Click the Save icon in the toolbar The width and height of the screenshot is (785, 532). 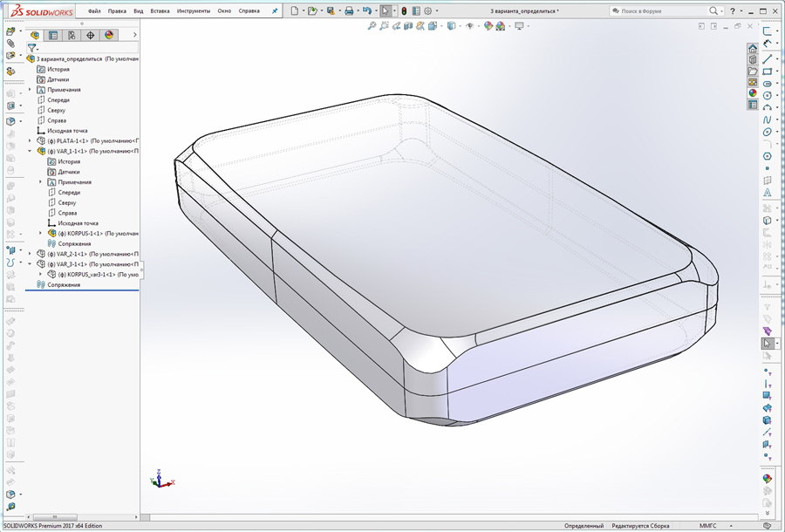pyautogui.click(x=331, y=10)
